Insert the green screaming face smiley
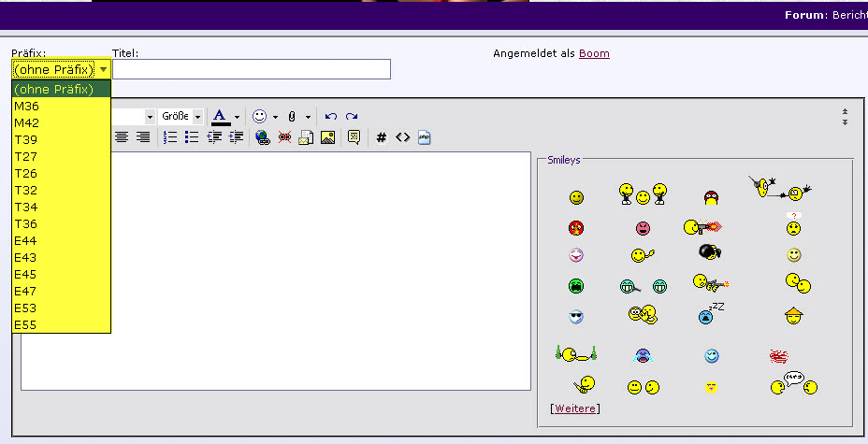868x444 pixels. 576,286
